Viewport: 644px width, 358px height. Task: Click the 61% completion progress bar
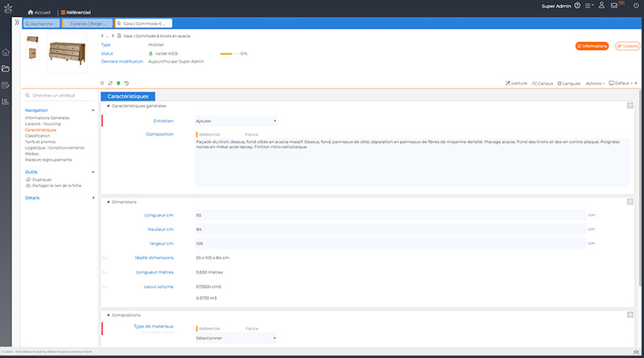229,54
